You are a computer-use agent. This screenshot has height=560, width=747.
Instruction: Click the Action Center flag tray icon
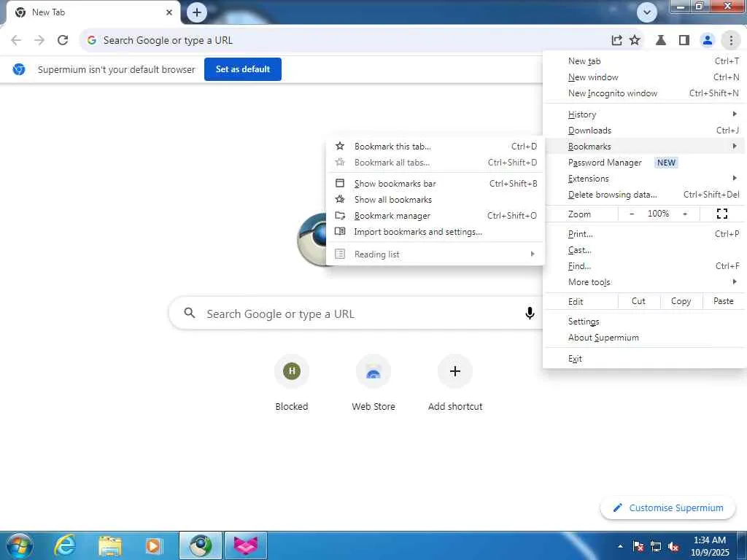(638, 546)
